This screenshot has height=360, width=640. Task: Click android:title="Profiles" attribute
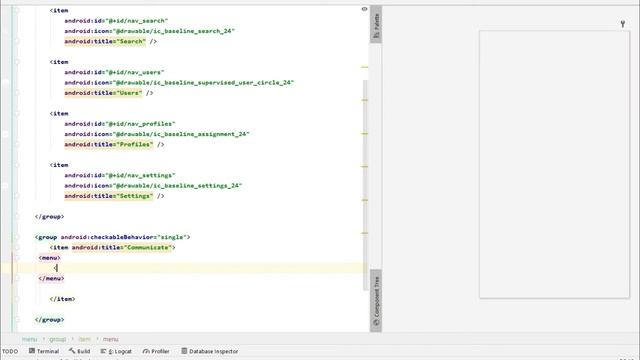tap(109, 144)
